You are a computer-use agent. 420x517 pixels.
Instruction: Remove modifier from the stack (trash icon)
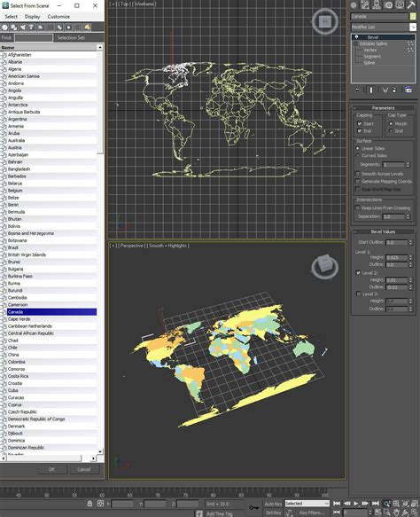coord(394,90)
